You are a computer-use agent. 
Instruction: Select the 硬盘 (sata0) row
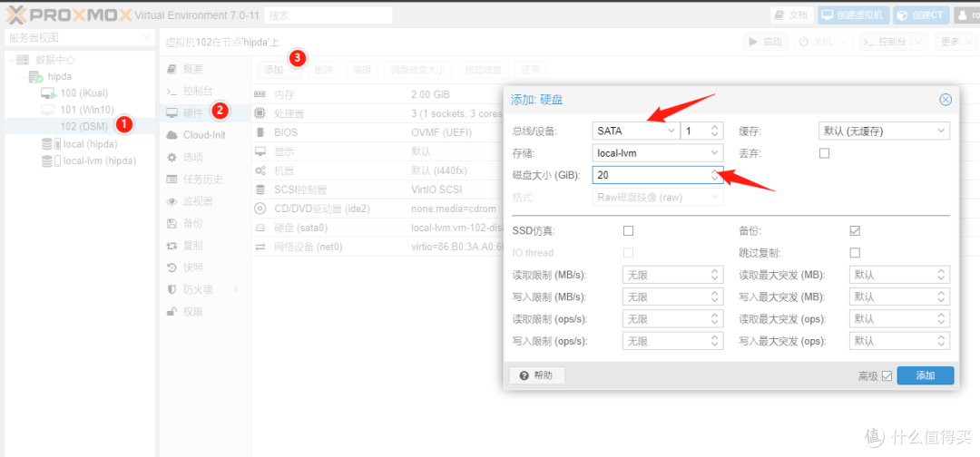pos(377,228)
